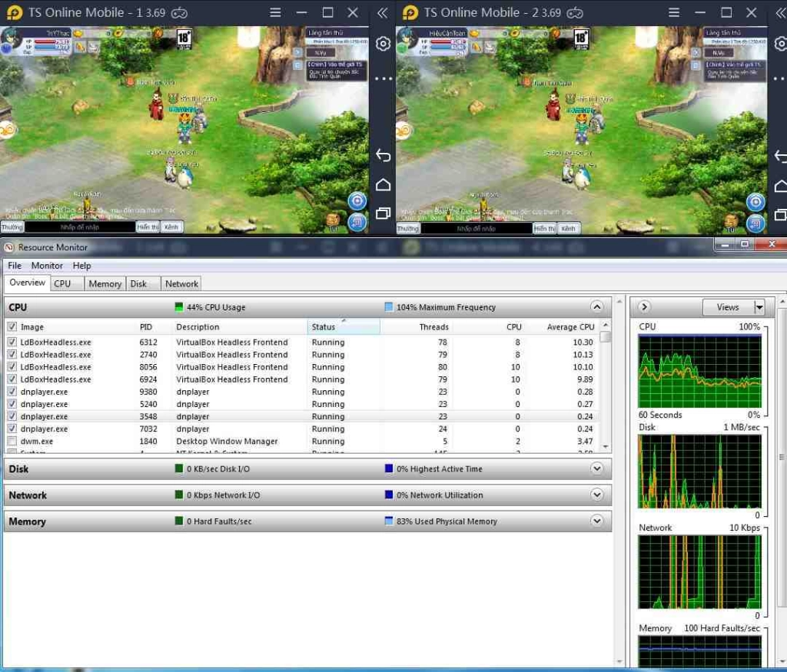787x672 pixels.
Task: Click chat input field in game 2
Action: coord(477,229)
